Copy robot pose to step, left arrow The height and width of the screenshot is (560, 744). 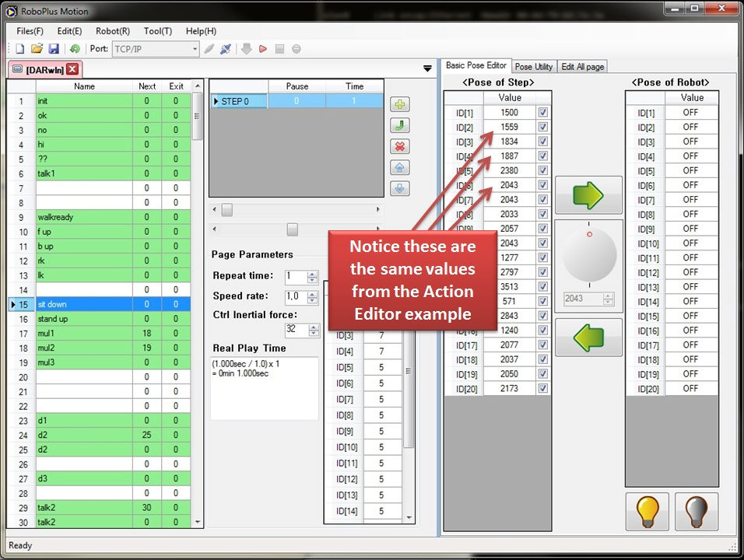[588, 337]
